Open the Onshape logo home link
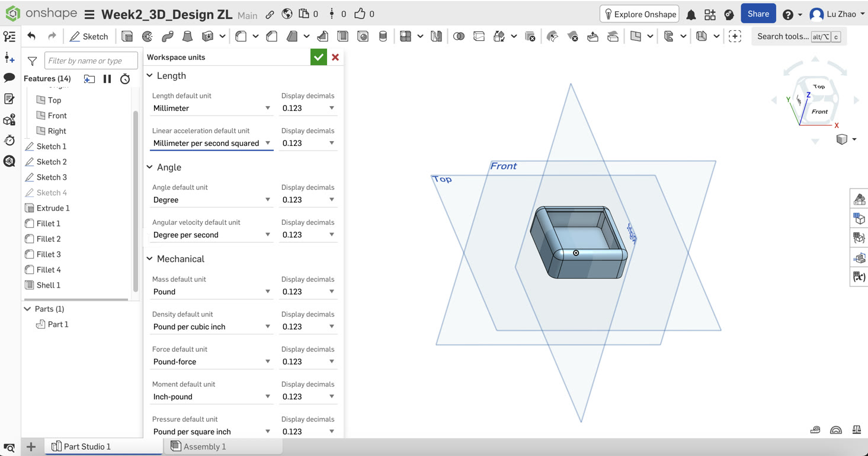The image size is (868, 456). (x=40, y=14)
